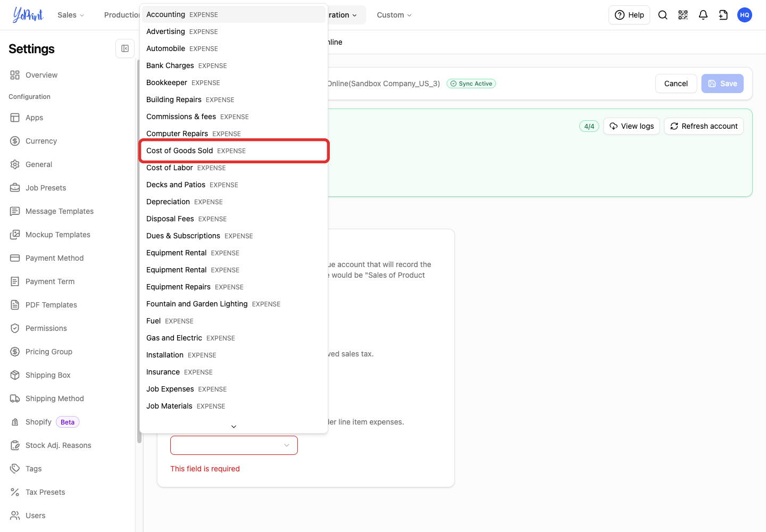Open View logs

pos(632,126)
